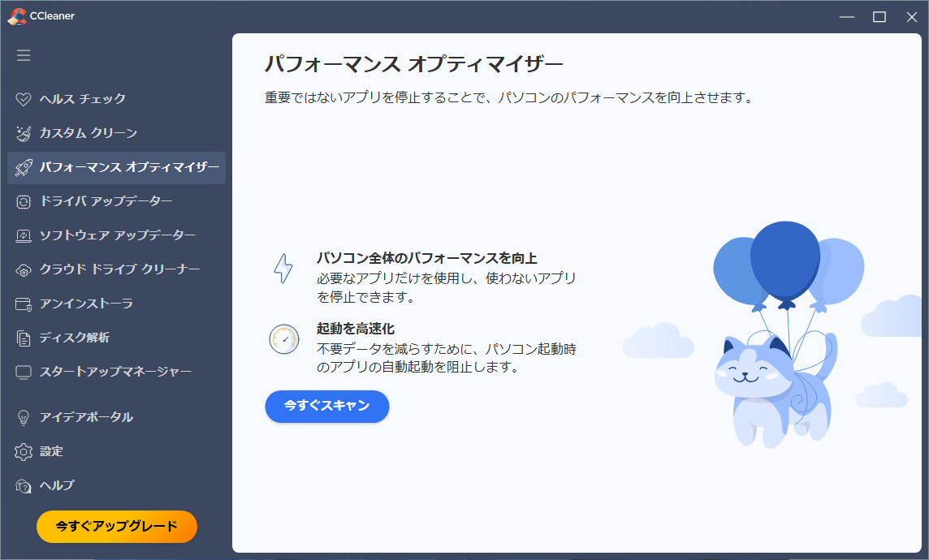Click the 今すぐアップグレード upgrade button
Viewport: 929px width, 560px height.
[116, 526]
